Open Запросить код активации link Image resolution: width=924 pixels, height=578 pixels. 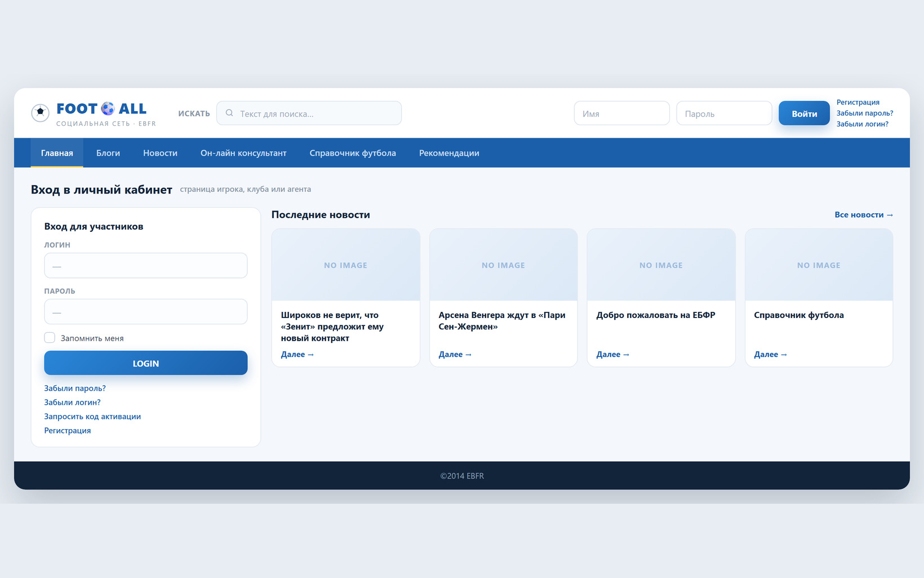(x=92, y=416)
